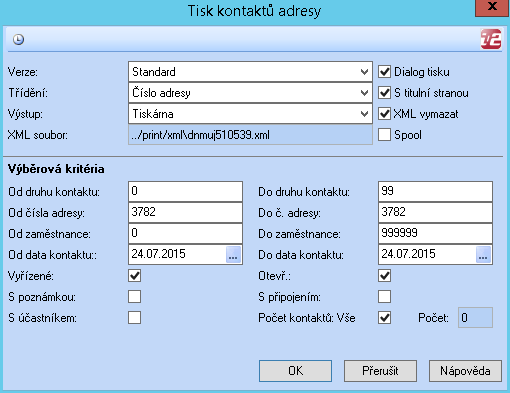Select the Do zaměstnance input field
Screen dimensions: 510x393
pos(435,233)
